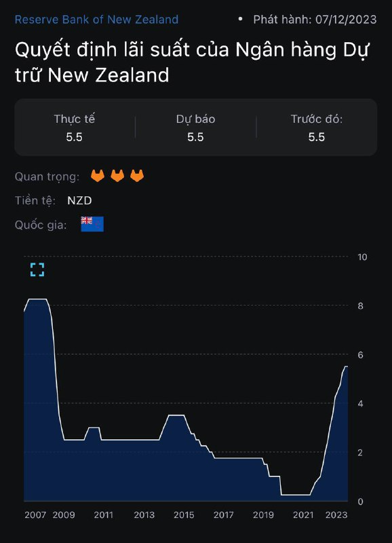Expand chart with the fullscreen icon

(37, 269)
